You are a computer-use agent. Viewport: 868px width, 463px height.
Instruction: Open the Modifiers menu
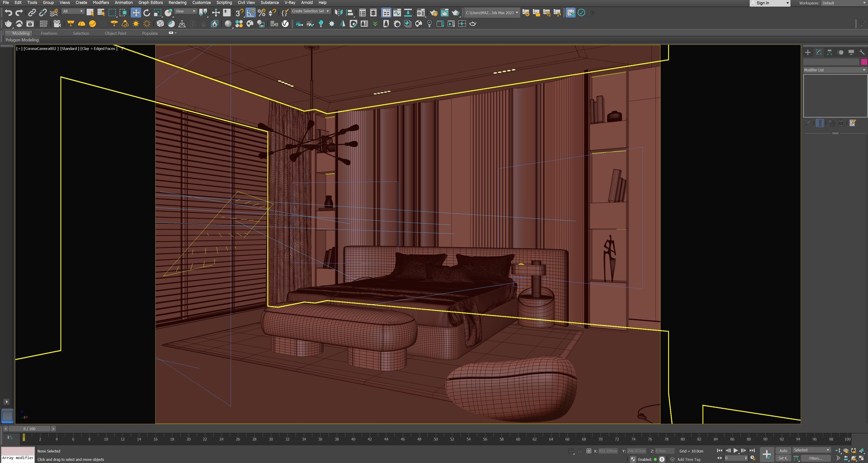tap(101, 3)
